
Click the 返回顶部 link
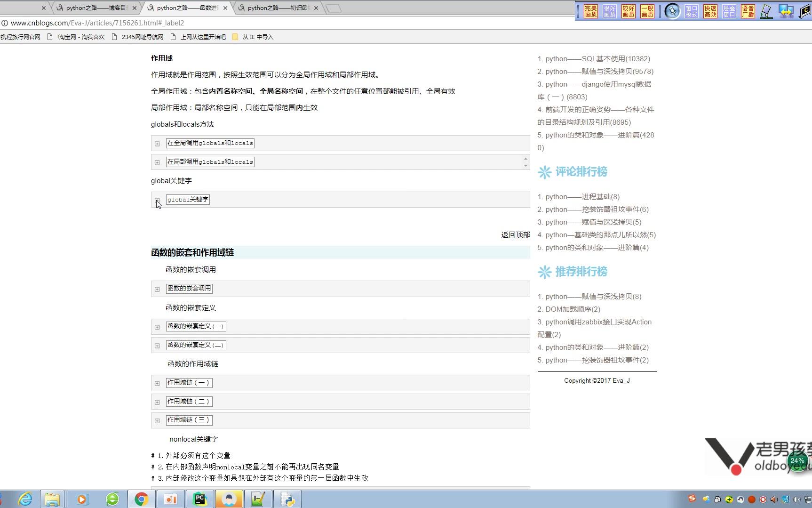pos(515,234)
